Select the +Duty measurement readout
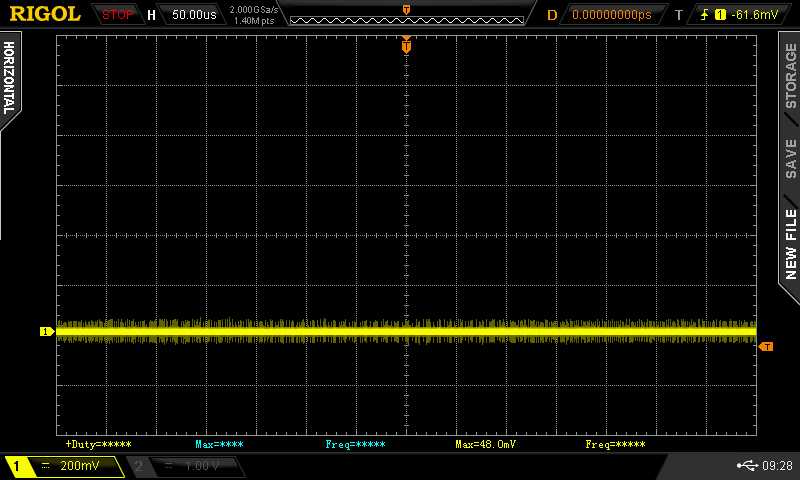Viewport: 800px width, 480px height. (98, 444)
